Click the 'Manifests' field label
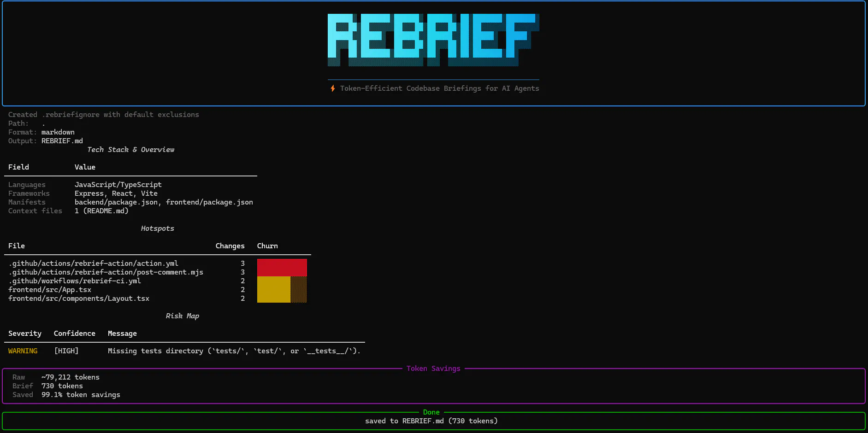Screen dimensions: 868x433 click(27, 202)
